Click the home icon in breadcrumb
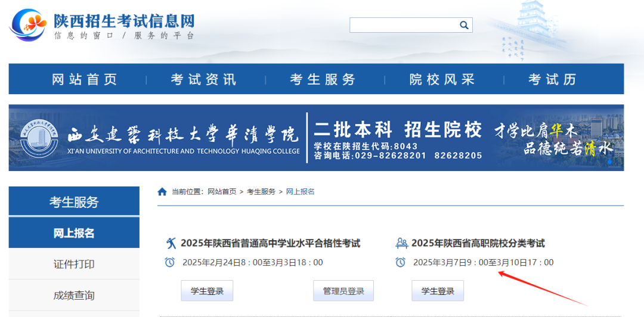Viewport: 644px width, 317px height. [x=162, y=191]
